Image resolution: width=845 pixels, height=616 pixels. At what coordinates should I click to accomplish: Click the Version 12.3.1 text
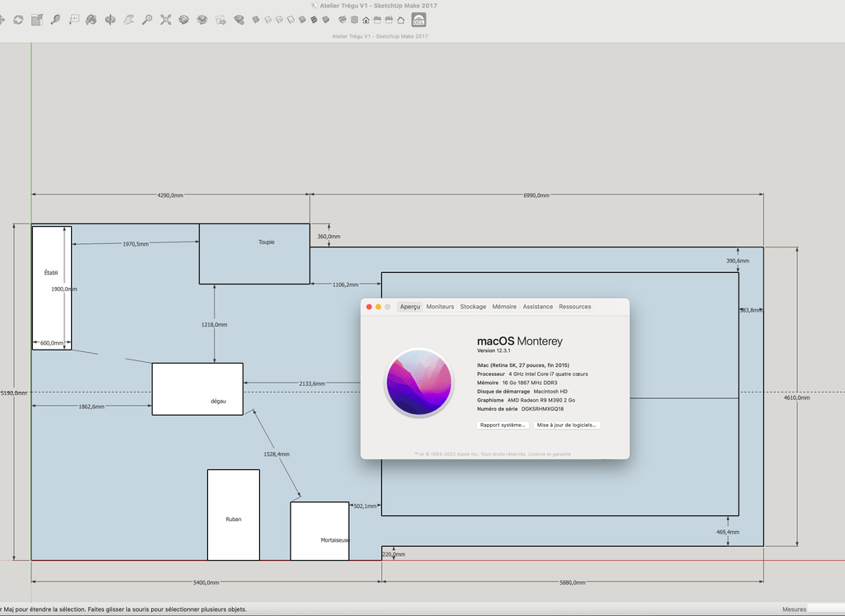(493, 350)
